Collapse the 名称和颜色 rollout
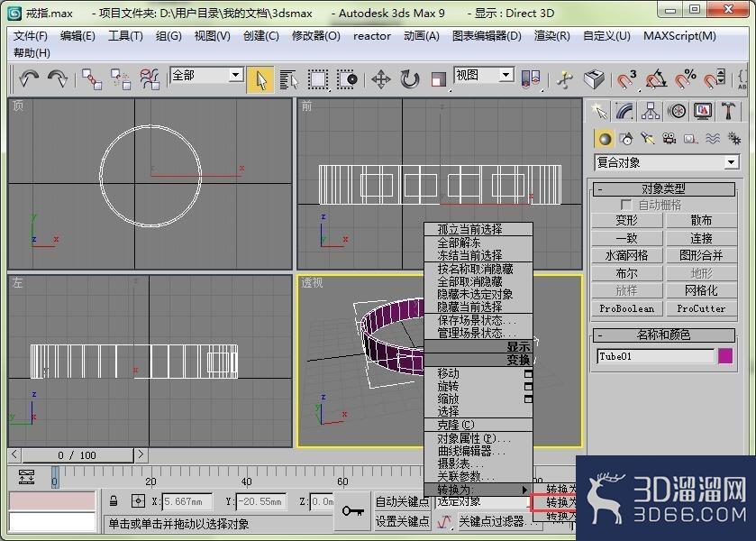The width and height of the screenshot is (756, 541). (x=663, y=335)
